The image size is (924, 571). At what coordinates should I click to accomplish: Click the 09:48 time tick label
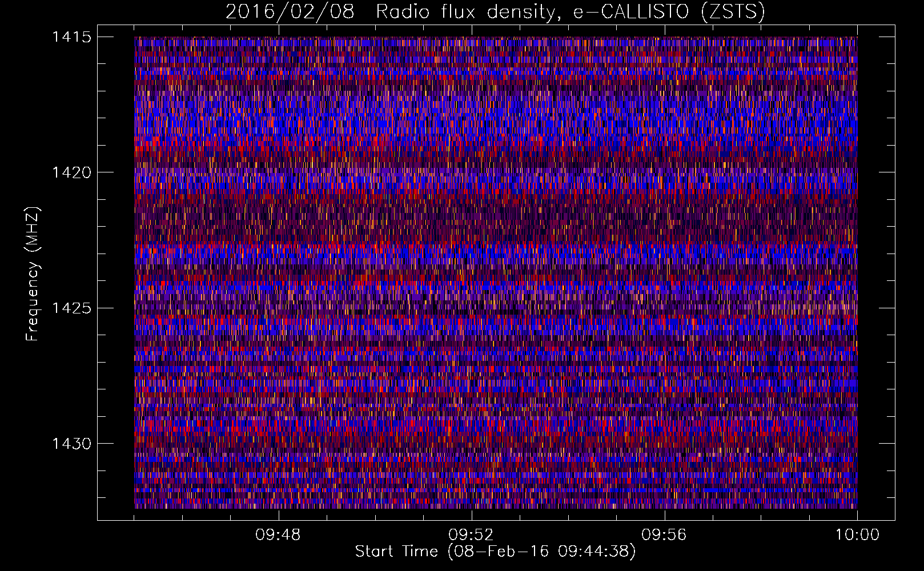(278, 535)
